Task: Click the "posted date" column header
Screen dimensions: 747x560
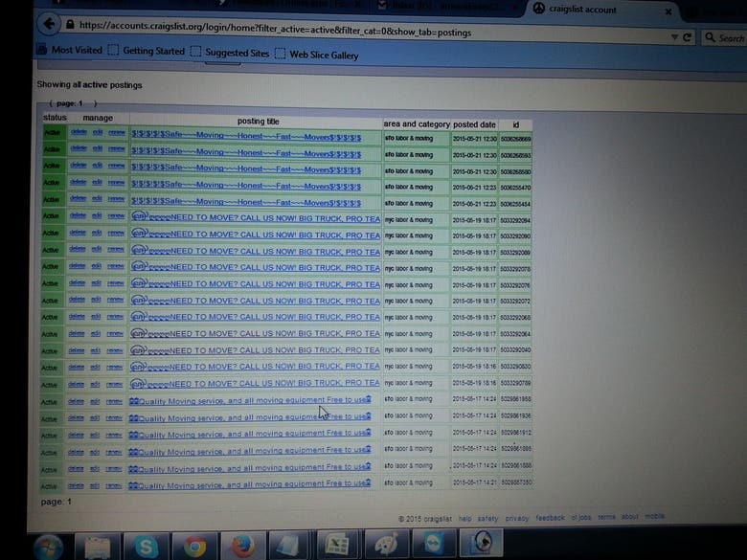Action: (x=474, y=124)
